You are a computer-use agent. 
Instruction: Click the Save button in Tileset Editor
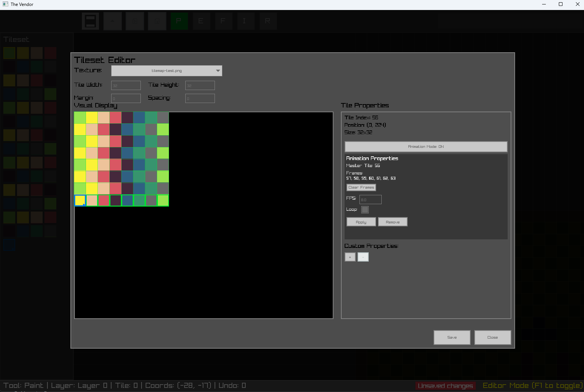pos(452,338)
